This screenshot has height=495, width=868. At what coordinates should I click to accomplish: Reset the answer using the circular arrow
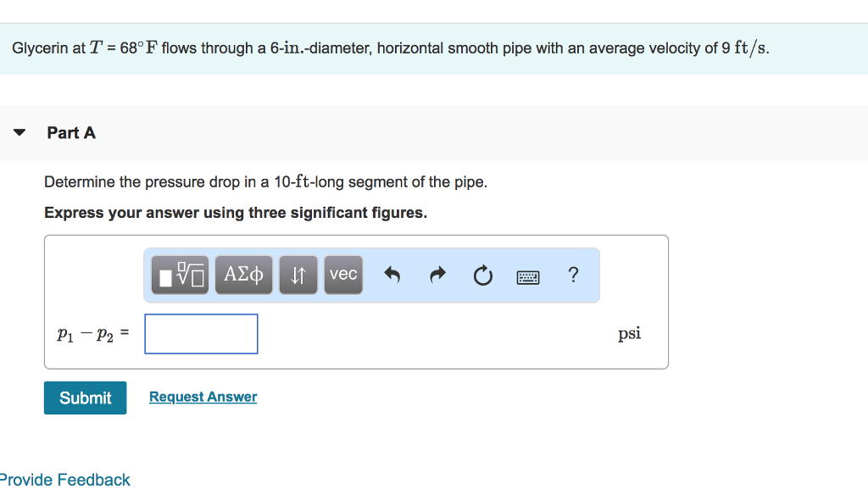pyautogui.click(x=482, y=274)
